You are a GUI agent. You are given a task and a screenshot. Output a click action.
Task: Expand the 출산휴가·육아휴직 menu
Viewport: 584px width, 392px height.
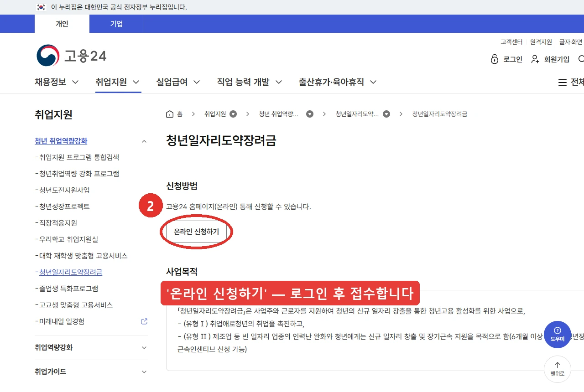[338, 82]
